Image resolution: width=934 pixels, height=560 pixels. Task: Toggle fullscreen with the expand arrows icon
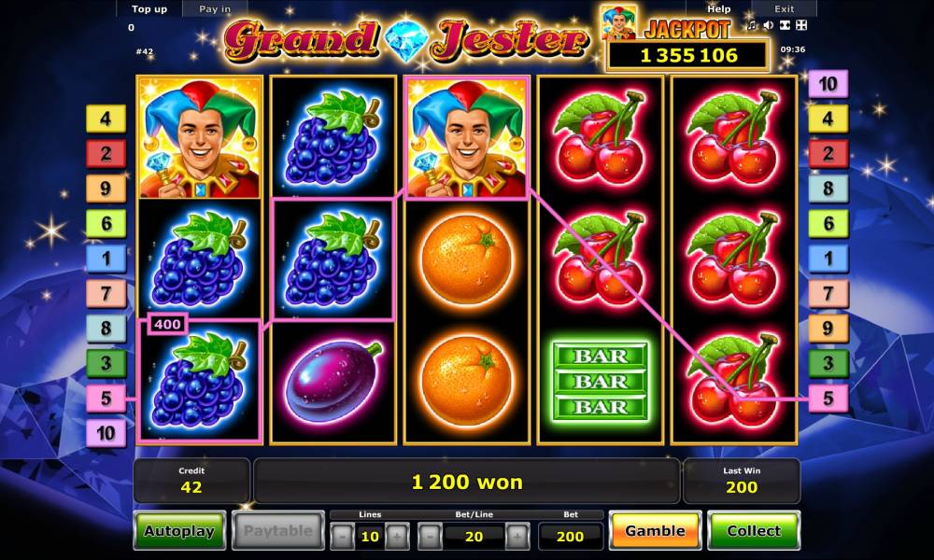[x=785, y=25]
